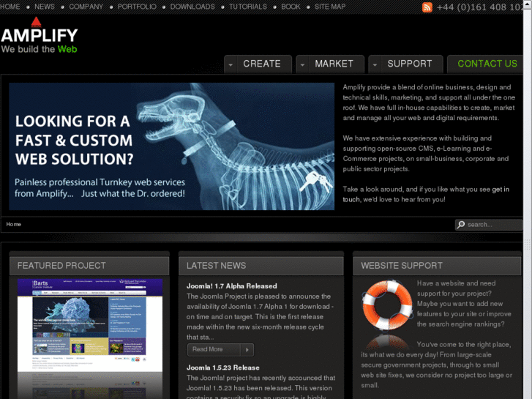532x399 pixels.
Task: Select HOME in top menu
Action: click(x=10, y=7)
